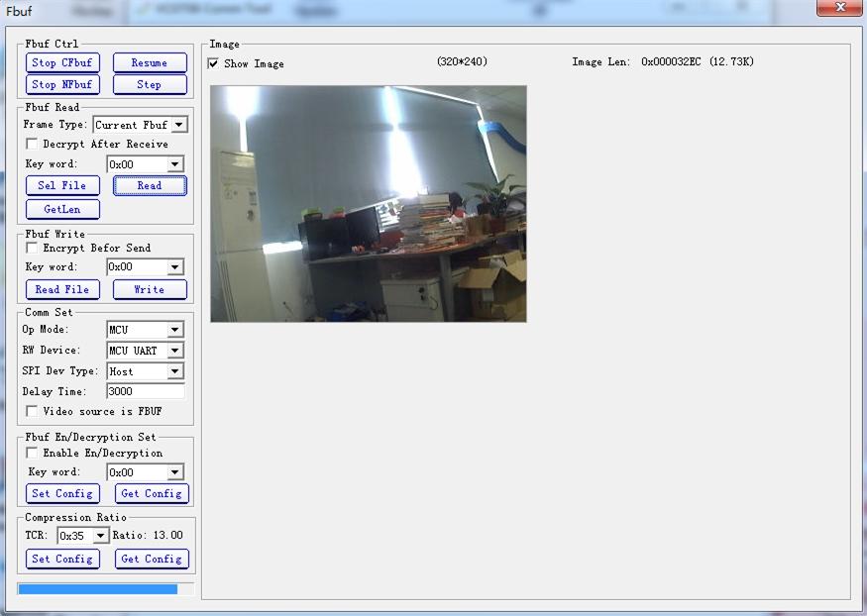Screen dimensions: 867x616
Task: Click the Sel File button
Action: click(x=62, y=185)
